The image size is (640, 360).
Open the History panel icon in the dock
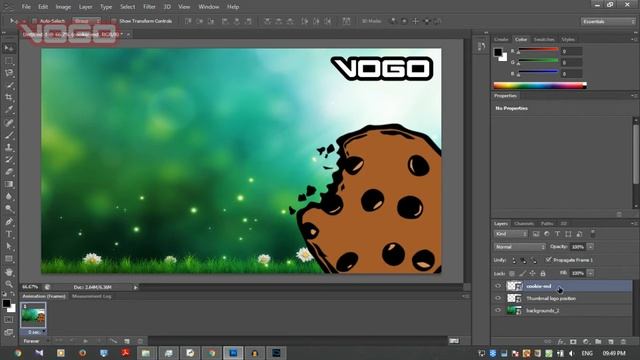(x=481, y=47)
